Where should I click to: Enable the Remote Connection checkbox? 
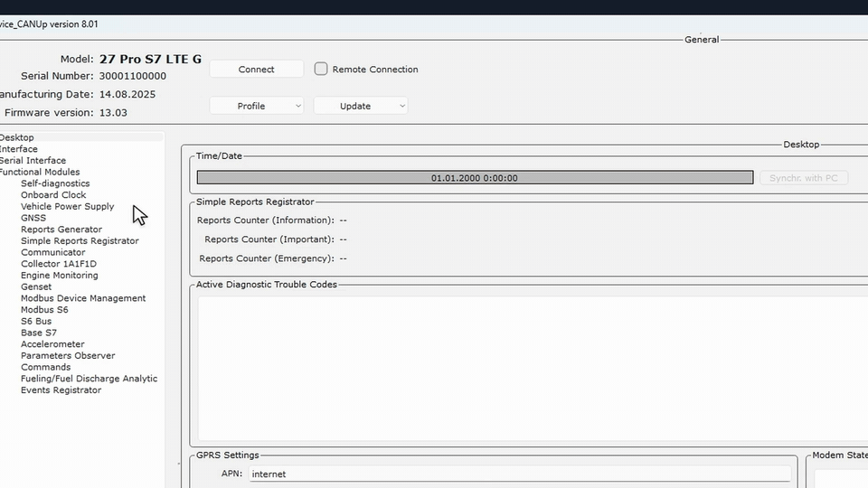click(x=321, y=69)
